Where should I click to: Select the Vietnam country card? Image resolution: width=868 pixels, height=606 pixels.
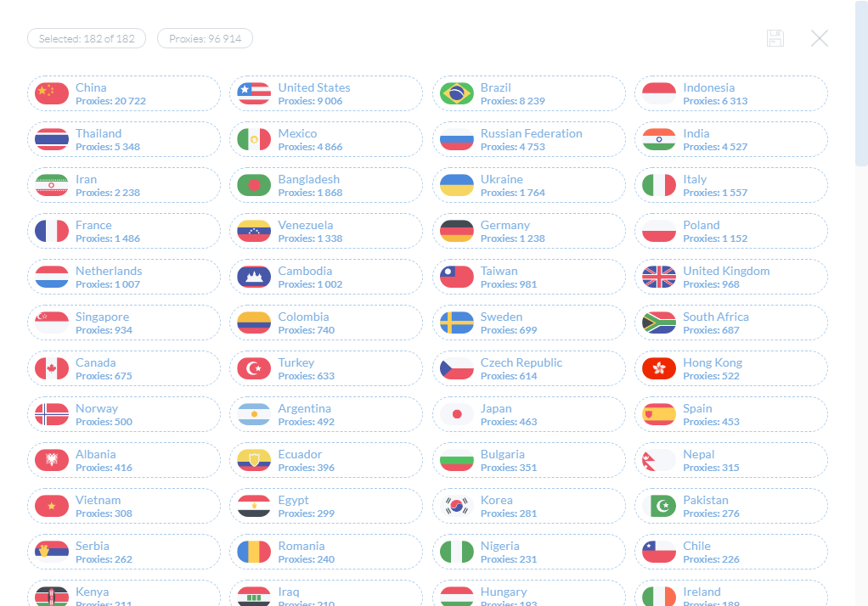[124, 507]
